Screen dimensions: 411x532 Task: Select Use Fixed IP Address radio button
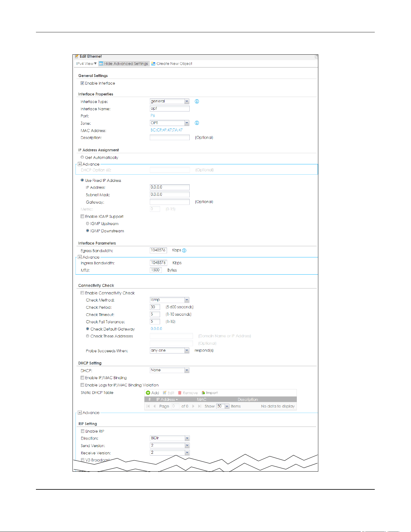click(x=82, y=180)
